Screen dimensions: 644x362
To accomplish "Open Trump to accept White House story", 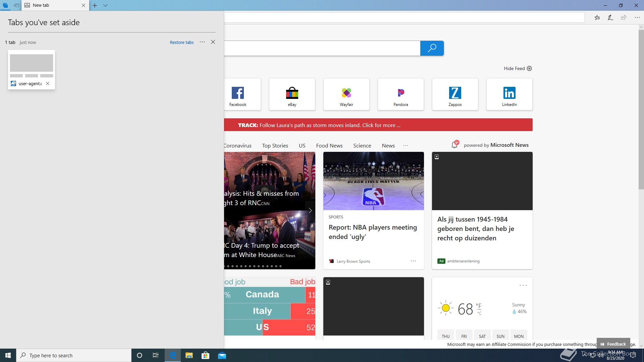I will [261, 250].
